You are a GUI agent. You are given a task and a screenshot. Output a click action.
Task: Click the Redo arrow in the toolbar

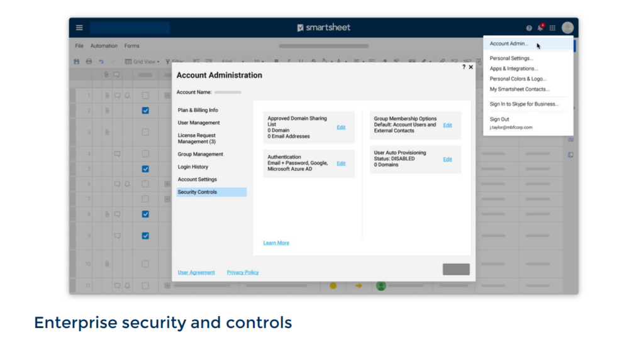click(x=113, y=62)
